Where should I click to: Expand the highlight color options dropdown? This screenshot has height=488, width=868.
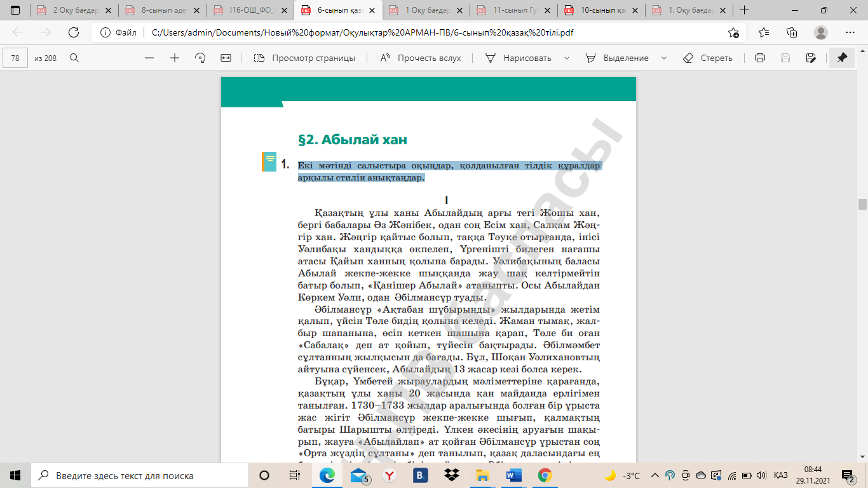pyautogui.click(x=664, y=58)
